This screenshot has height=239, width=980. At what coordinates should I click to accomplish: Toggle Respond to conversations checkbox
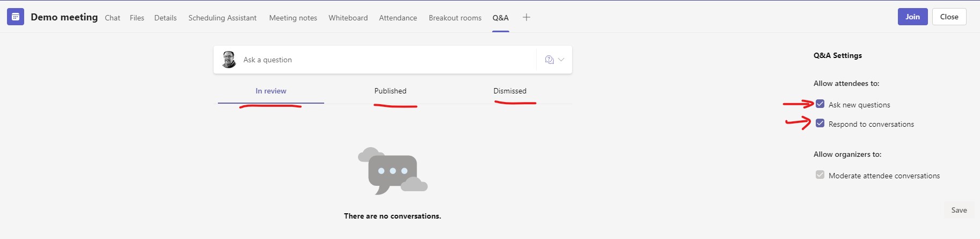pos(820,124)
